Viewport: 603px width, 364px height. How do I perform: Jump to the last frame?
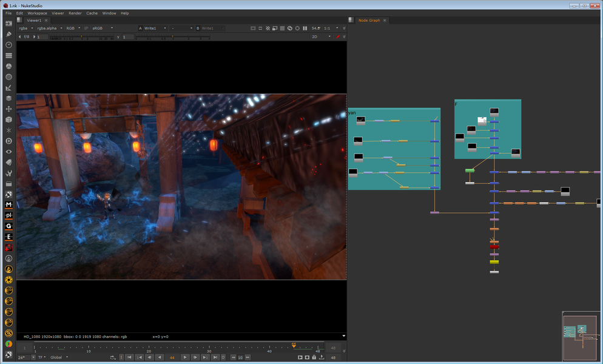(x=215, y=357)
